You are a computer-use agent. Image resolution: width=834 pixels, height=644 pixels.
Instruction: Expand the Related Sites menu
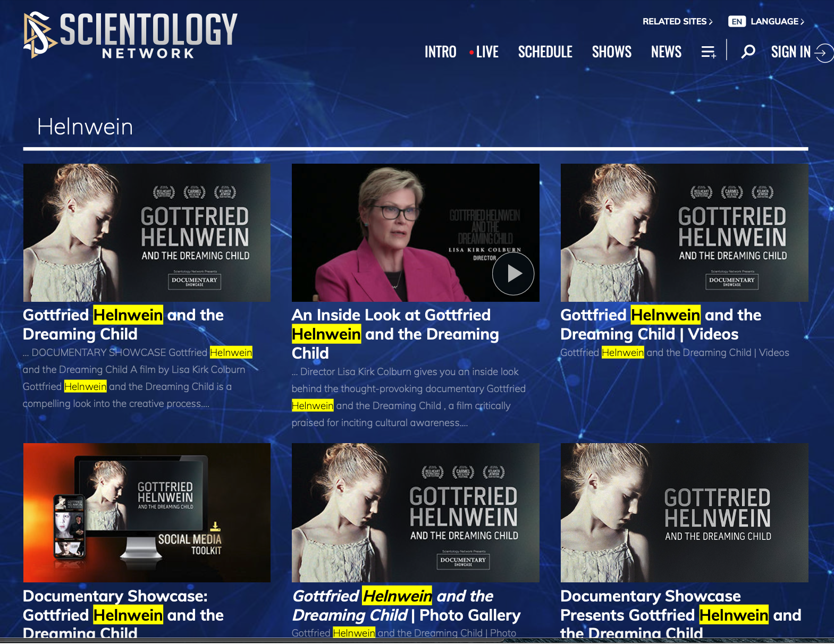coord(677,21)
